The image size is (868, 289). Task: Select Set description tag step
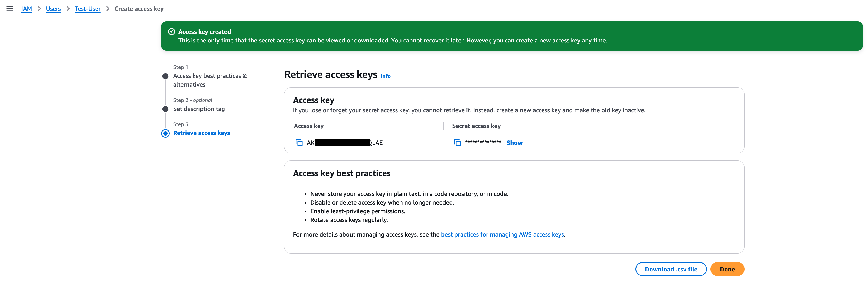pyautogui.click(x=199, y=109)
